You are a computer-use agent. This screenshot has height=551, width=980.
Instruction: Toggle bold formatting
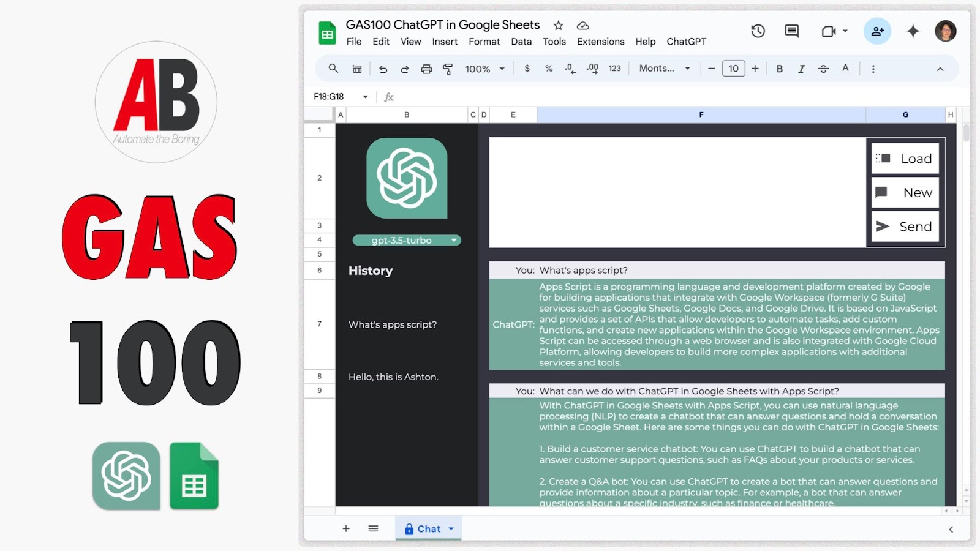[x=780, y=69]
